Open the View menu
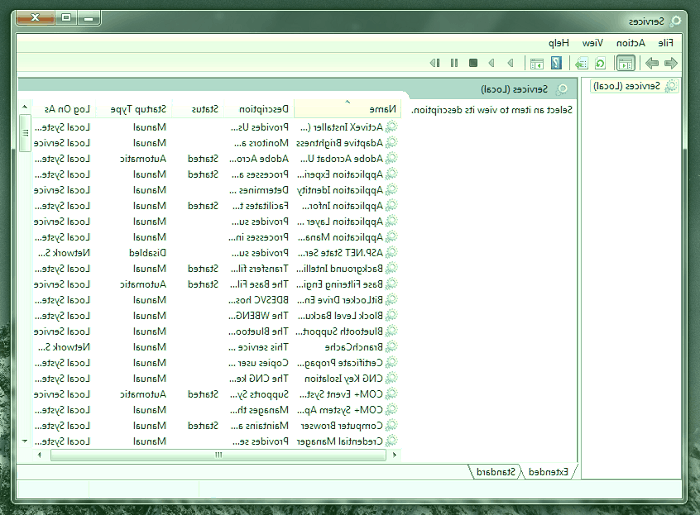The height and width of the screenshot is (515, 700). [x=592, y=43]
